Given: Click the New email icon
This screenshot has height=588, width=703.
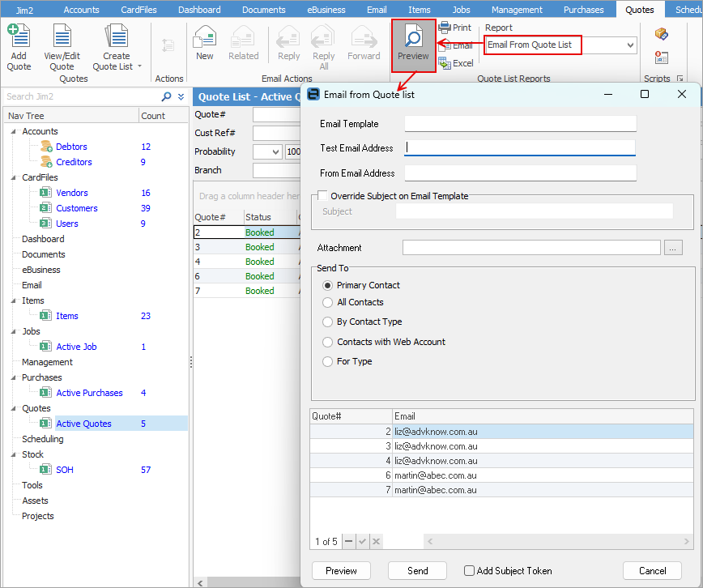Looking at the screenshot, I should (x=205, y=37).
